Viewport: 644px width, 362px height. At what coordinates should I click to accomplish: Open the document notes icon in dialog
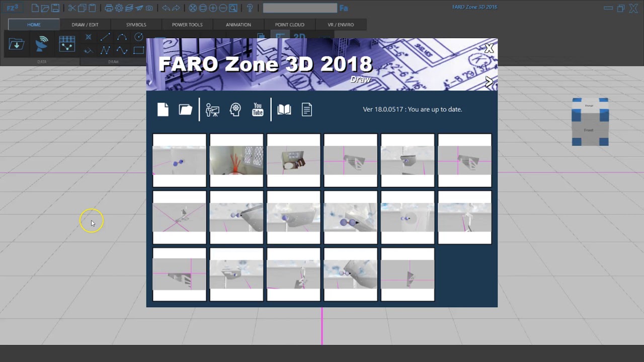(307, 109)
